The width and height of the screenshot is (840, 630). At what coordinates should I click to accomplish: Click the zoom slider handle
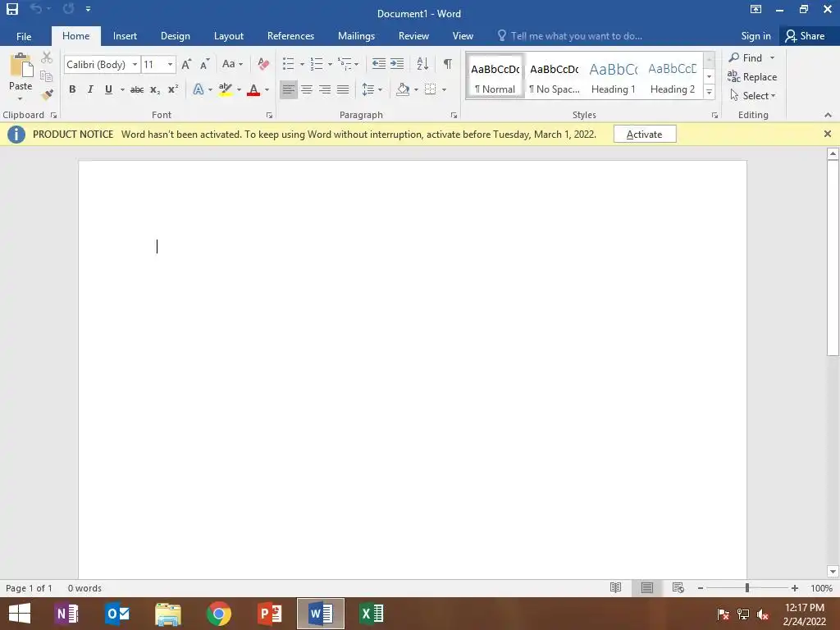click(746, 587)
